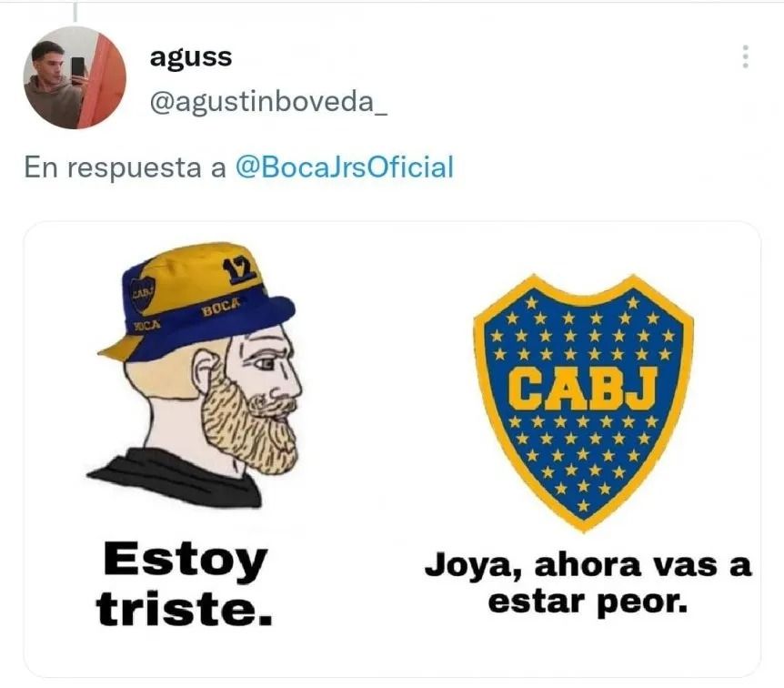Viewport: 784px width, 688px height.
Task: Click the bottom star on crest tip
Action: click(583, 505)
